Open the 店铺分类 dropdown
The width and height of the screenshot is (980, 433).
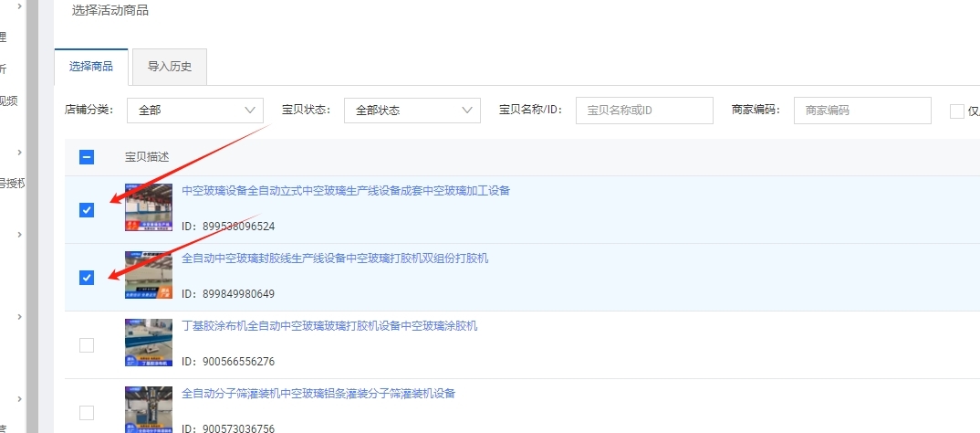coord(194,111)
